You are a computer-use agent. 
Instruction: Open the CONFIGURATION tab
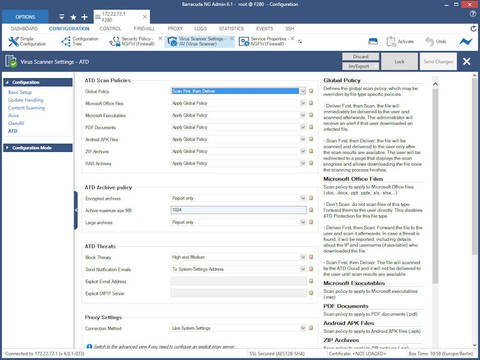coord(69,29)
